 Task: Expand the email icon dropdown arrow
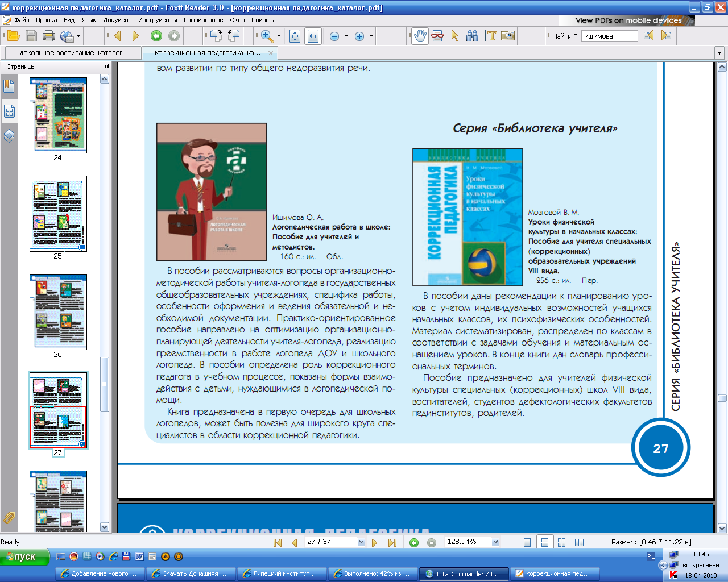pos(78,36)
